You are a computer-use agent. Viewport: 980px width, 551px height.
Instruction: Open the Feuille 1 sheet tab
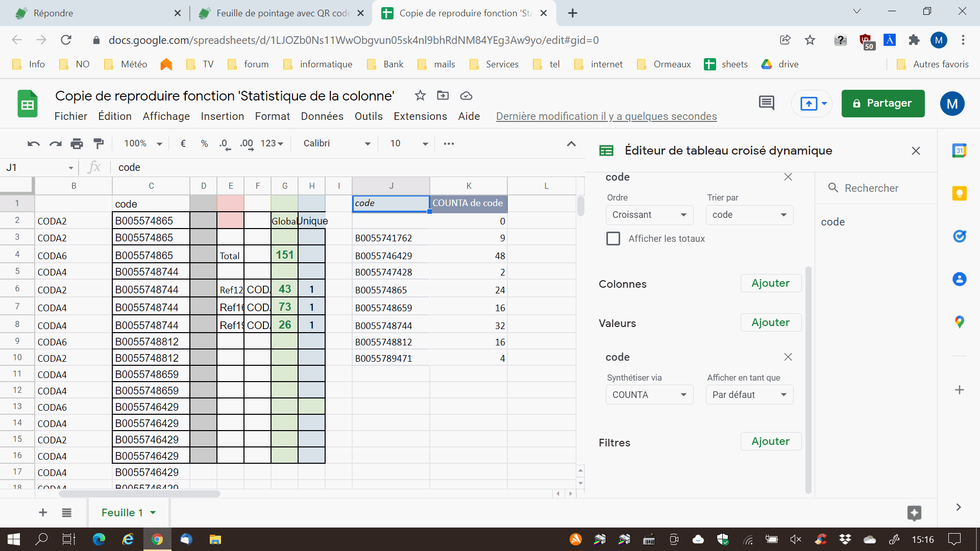(x=122, y=513)
